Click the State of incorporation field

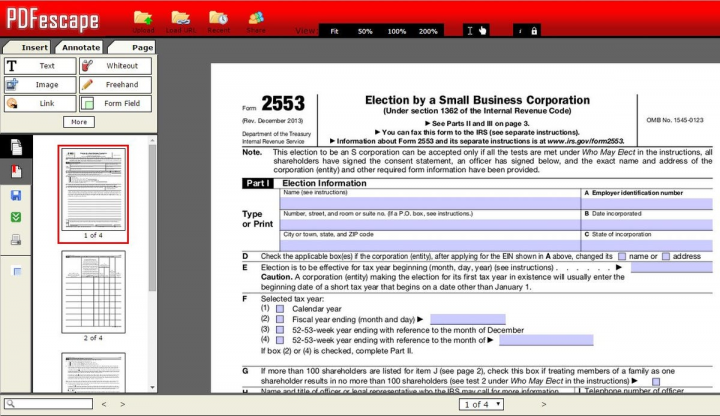pyautogui.click(x=647, y=245)
